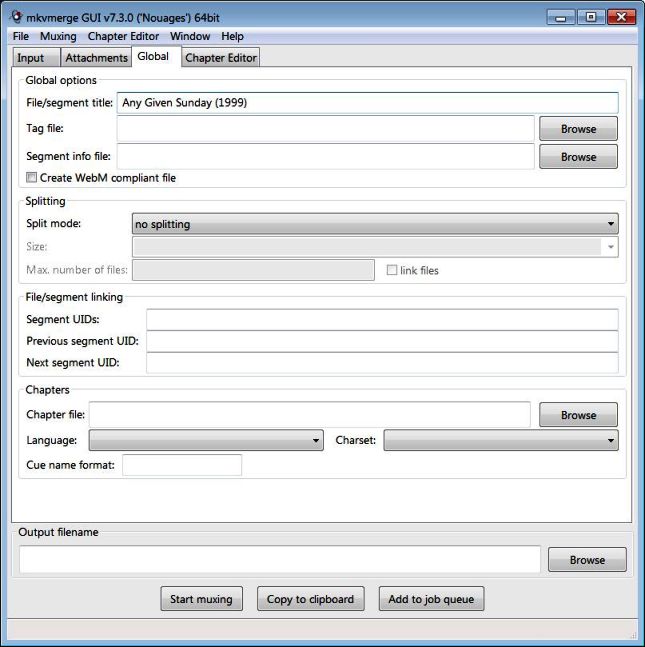Browse for a segment info file
Viewport: 645px width, 647px height.
tap(578, 157)
